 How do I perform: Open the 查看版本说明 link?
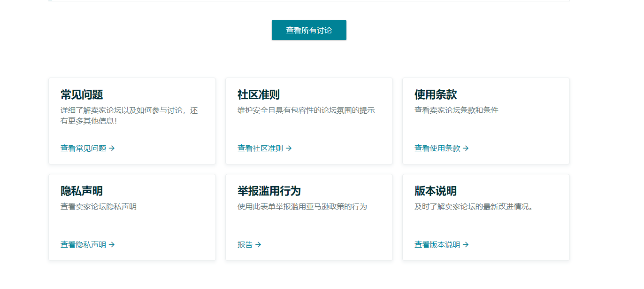click(x=442, y=244)
